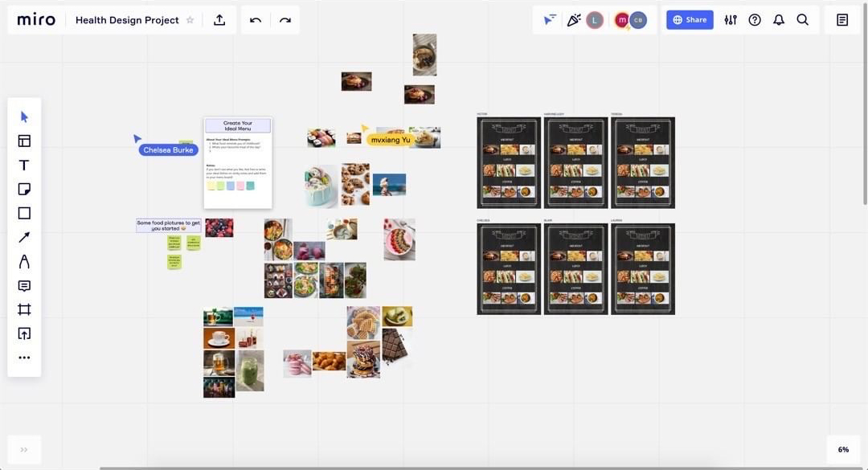Select the sushi photo

pos(321,137)
